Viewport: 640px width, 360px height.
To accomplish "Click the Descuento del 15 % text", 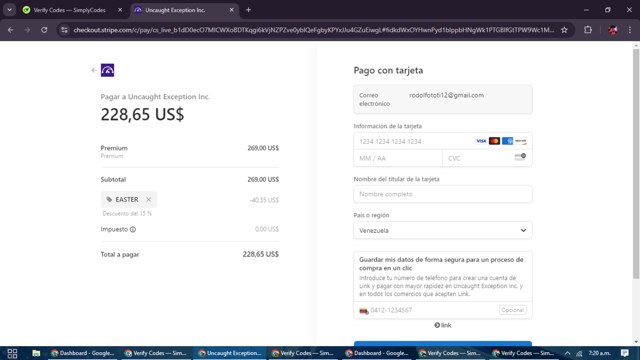I will point(127,213).
